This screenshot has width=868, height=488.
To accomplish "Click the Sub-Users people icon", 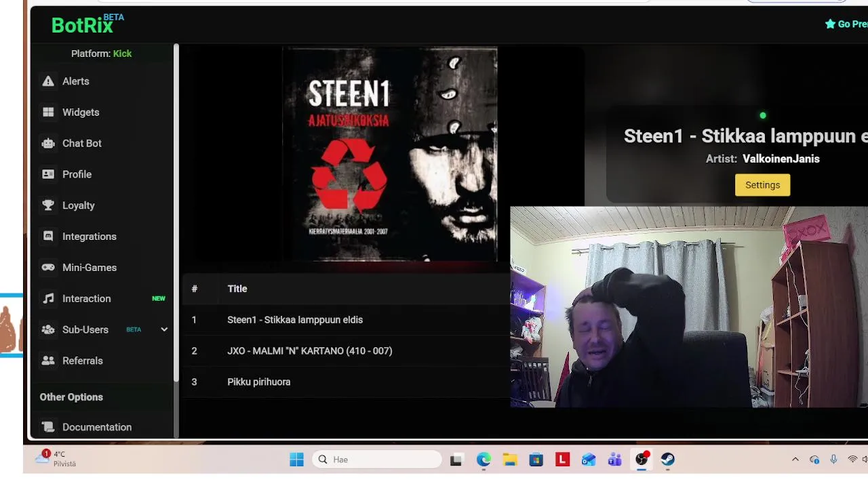I will [48, 330].
